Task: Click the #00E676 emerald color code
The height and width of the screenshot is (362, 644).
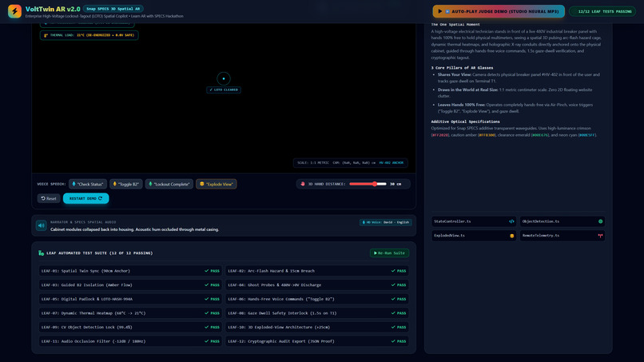Action: click(x=540, y=135)
